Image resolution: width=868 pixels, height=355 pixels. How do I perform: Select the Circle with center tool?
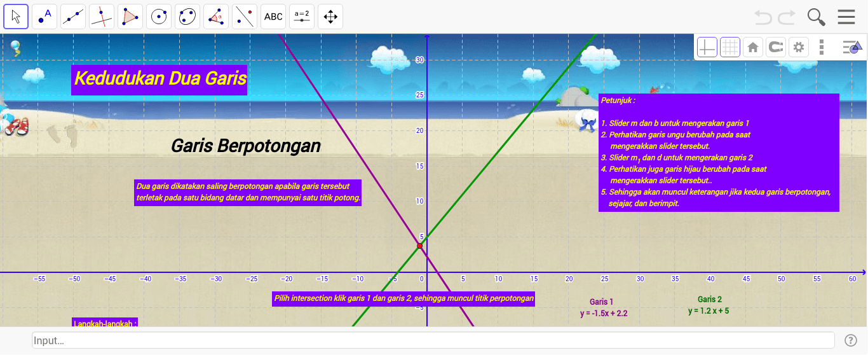pos(159,17)
